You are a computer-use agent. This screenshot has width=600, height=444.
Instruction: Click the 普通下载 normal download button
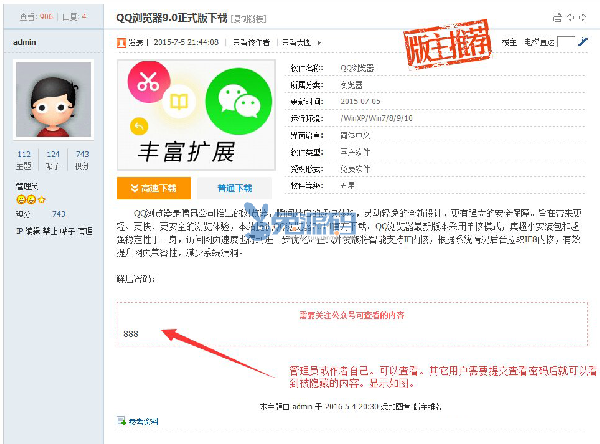tap(235, 188)
